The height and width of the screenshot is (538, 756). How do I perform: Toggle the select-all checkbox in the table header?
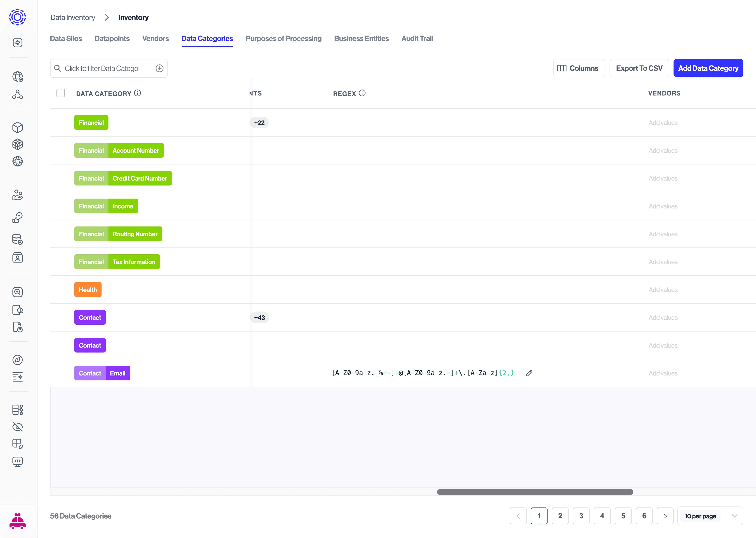[x=61, y=93]
